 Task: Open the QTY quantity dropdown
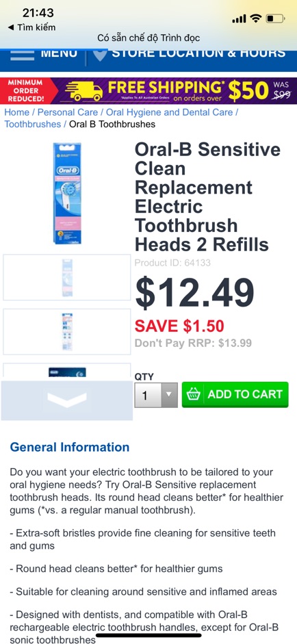coord(156,395)
